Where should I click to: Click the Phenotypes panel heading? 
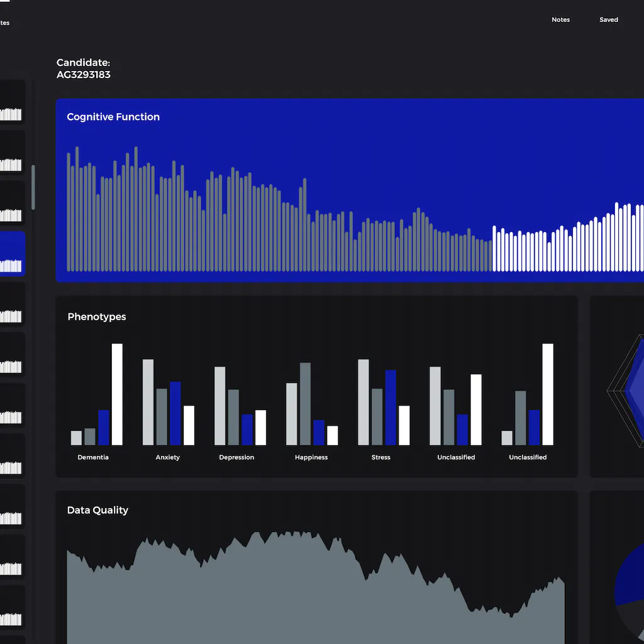tap(97, 317)
